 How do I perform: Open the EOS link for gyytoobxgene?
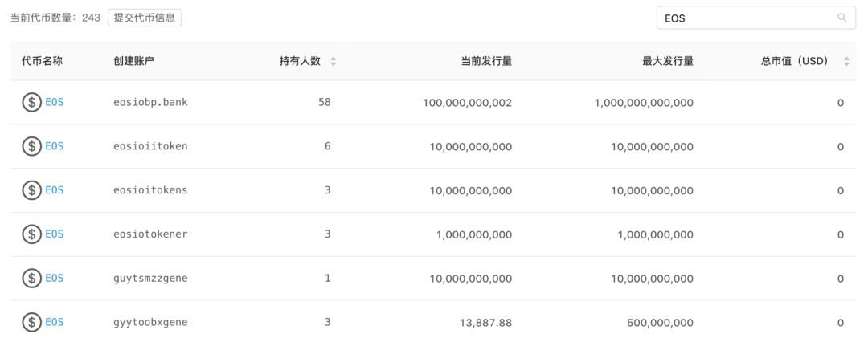click(55, 323)
